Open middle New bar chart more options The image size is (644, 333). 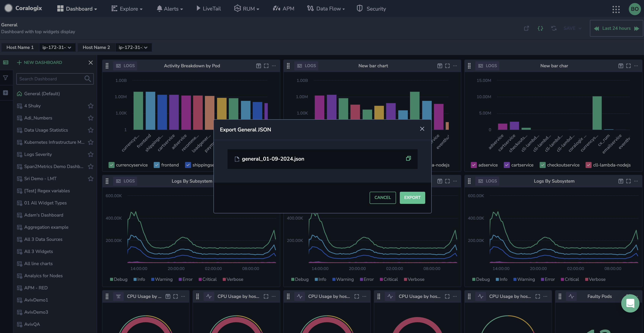(455, 66)
